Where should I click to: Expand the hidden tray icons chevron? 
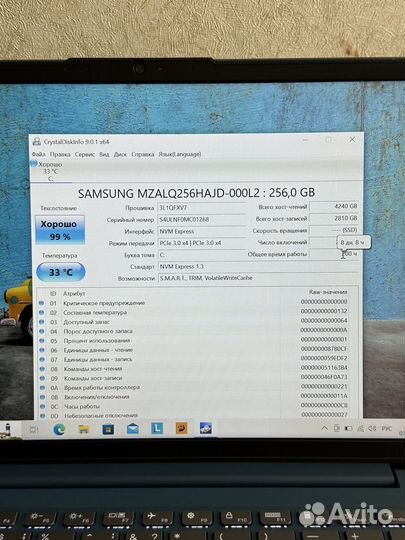click(324, 428)
